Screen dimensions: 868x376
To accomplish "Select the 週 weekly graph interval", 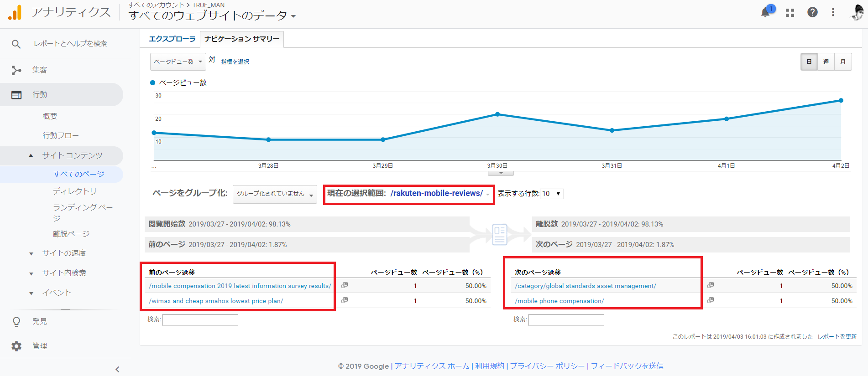I will [826, 62].
